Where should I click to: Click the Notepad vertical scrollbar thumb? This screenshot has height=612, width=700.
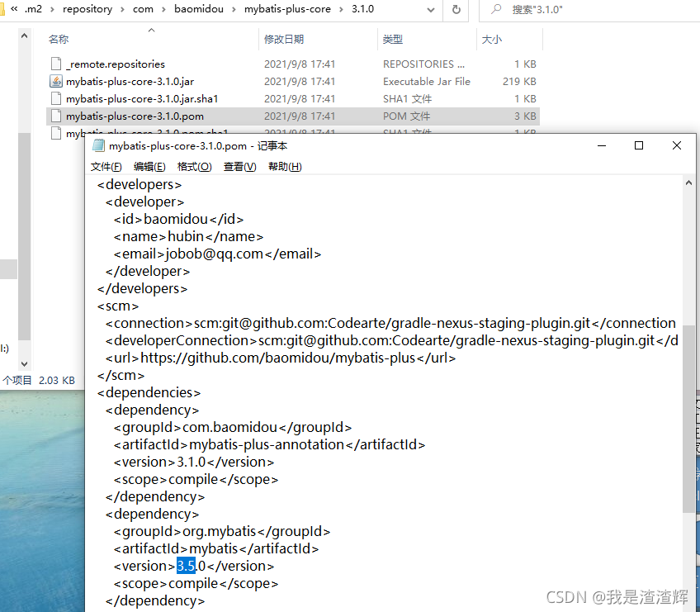click(688, 419)
